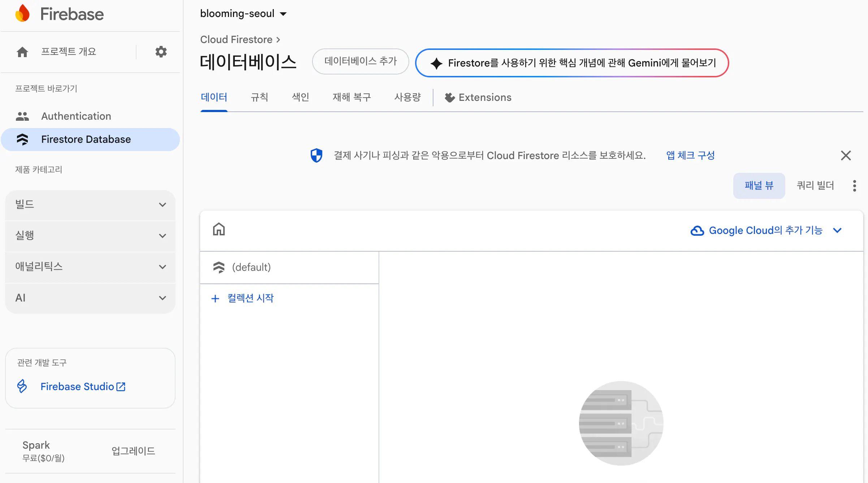Select the (default) database item
Viewport: 868px width, 483px height.
pyautogui.click(x=251, y=268)
